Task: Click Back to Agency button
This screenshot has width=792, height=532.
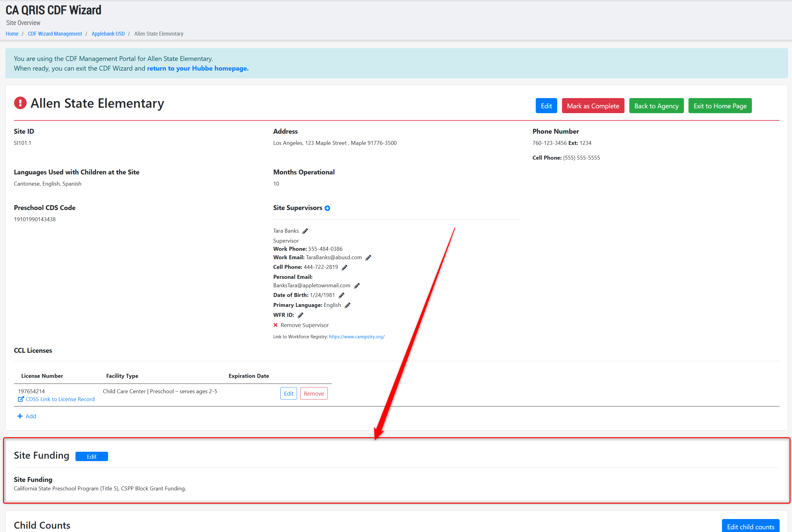Action: pos(656,106)
